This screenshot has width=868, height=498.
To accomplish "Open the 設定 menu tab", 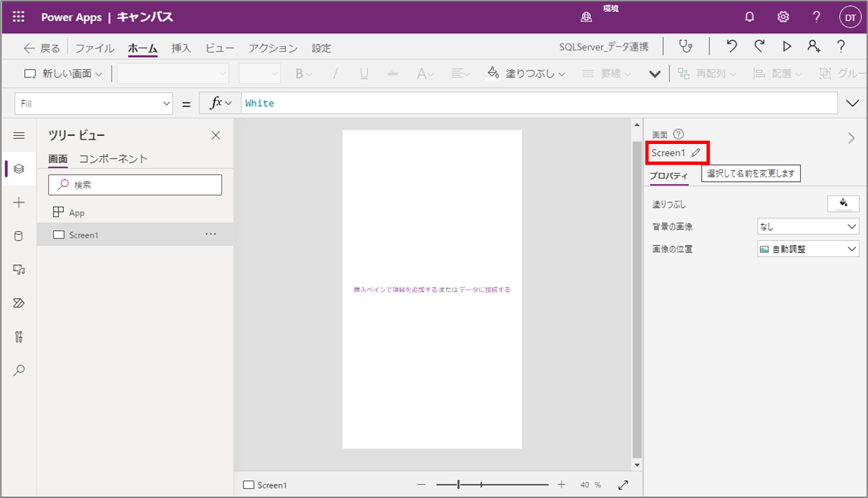I will pyautogui.click(x=322, y=48).
